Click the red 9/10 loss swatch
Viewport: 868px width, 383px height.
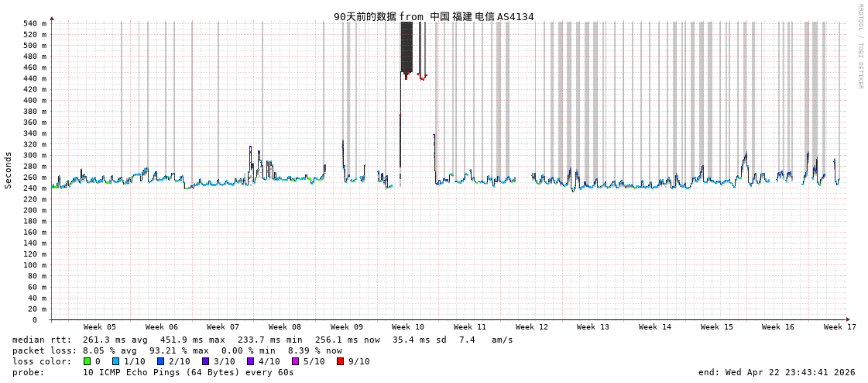[x=340, y=361]
